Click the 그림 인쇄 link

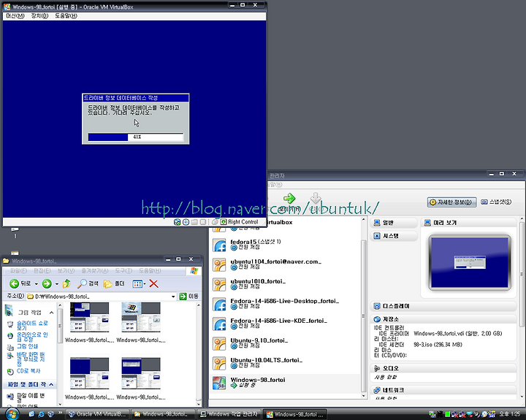coord(27,346)
